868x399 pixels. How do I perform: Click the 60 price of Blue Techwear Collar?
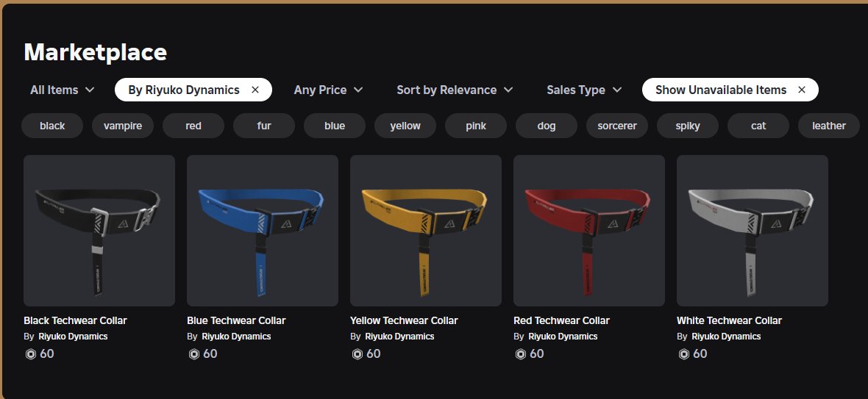pyautogui.click(x=210, y=353)
